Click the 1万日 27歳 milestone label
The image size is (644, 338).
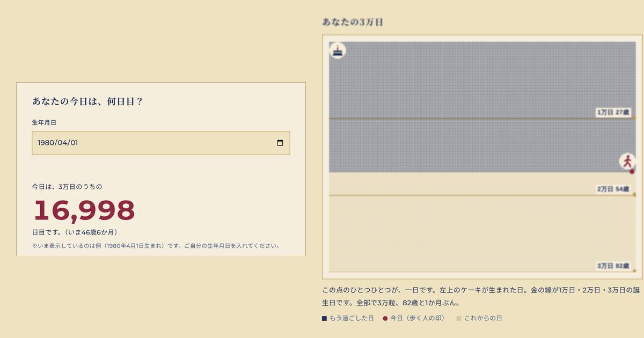pyautogui.click(x=613, y=113)
